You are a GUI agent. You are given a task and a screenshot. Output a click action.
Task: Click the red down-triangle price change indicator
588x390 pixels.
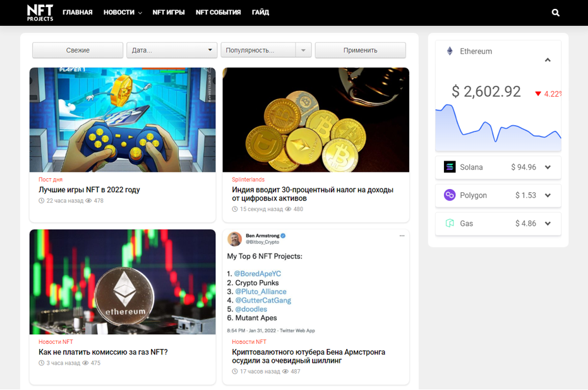[x=538, y=94]
